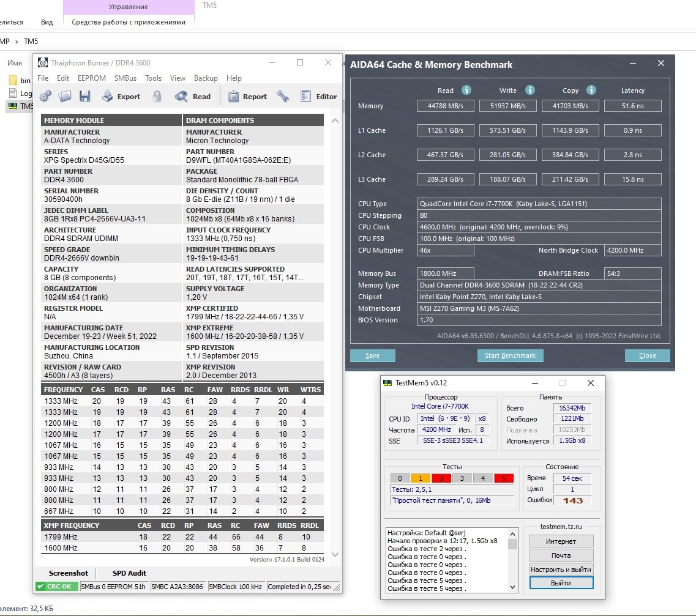The image size is (696, 616).
Task: Click the Copy info icon in AIDA64
Action: [591, 90]
